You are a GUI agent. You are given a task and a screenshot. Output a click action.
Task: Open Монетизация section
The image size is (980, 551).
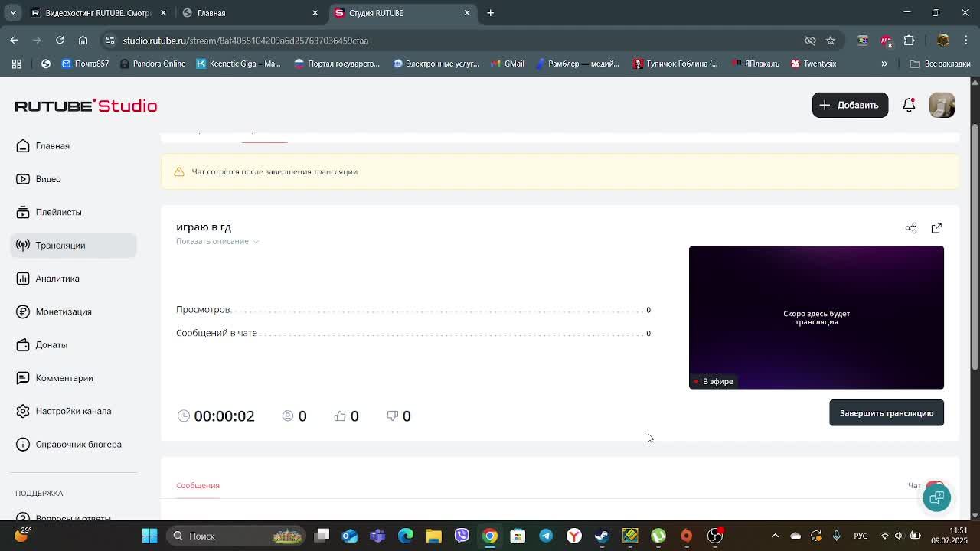64,311
